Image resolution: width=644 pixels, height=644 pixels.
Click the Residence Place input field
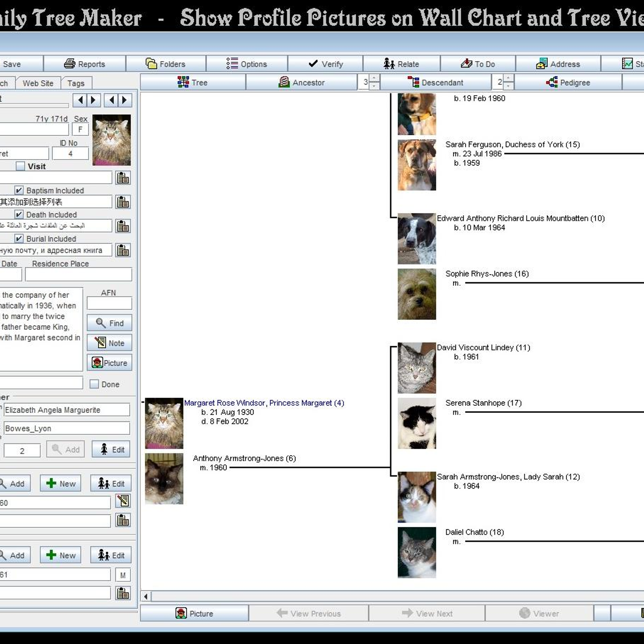(78, 275)
